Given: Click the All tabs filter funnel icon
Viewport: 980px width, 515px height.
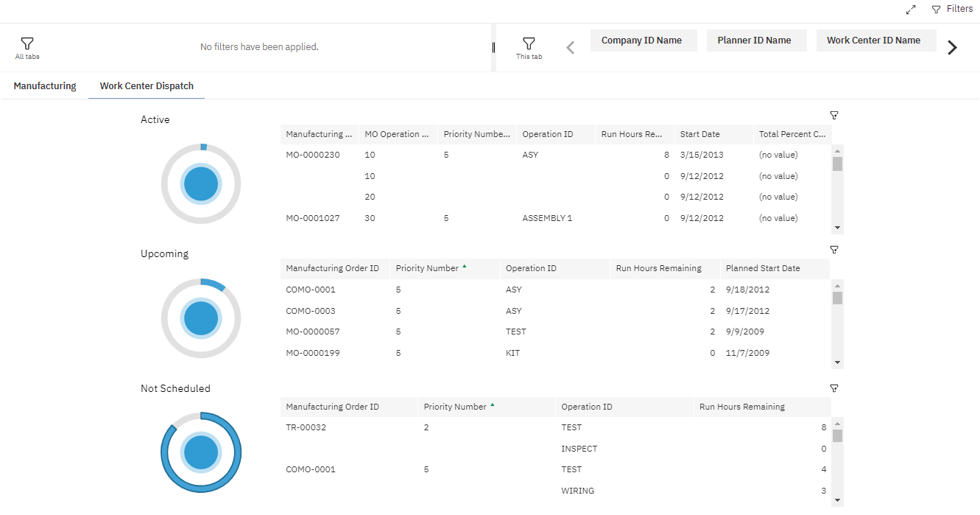Looking at the screenshot, I should pos(27,44).
